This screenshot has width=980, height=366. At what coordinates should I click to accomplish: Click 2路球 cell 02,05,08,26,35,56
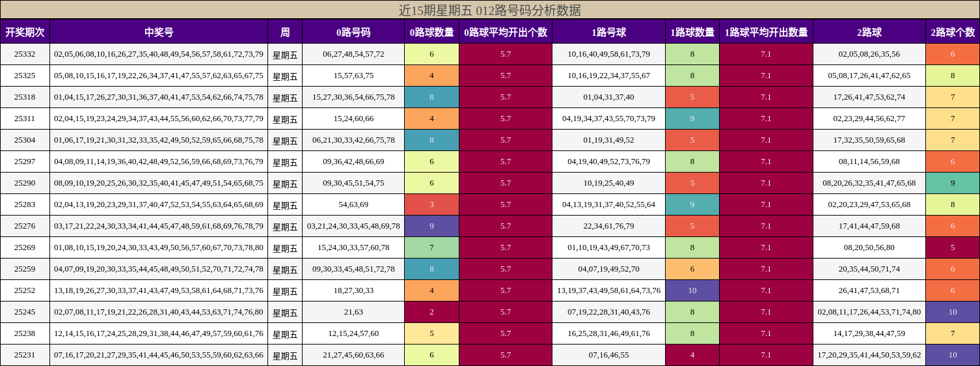[869, 54]
